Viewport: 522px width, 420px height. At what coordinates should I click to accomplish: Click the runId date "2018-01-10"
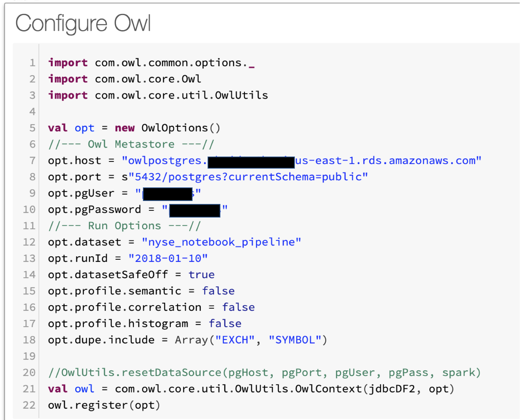[168, 259]
